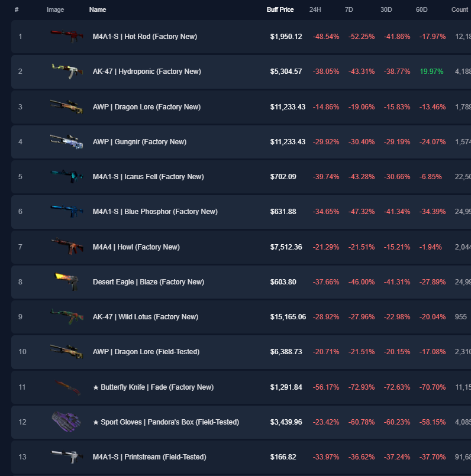Click the -37.70% 60D value
Image resolution: width=471 pixels, height=476 pixels.
tap(433, 457)
